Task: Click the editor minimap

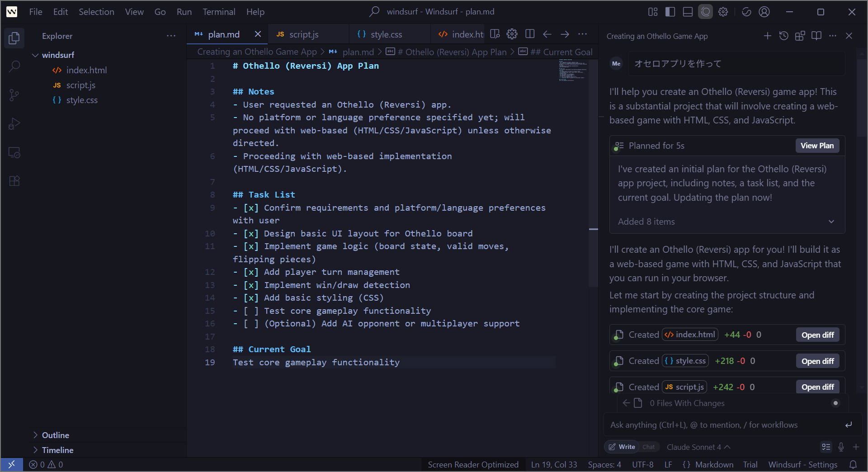Action: (573, 71)
